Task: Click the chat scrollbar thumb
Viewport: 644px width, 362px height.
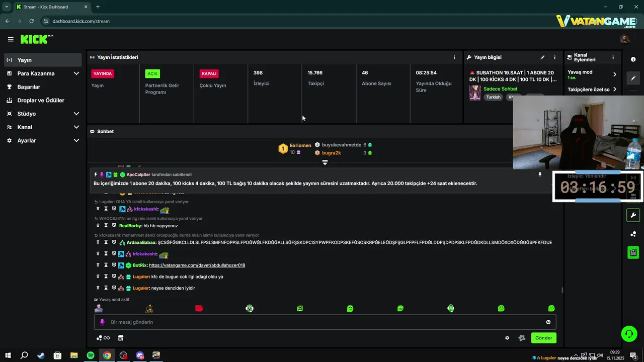Action: (562, 290)
